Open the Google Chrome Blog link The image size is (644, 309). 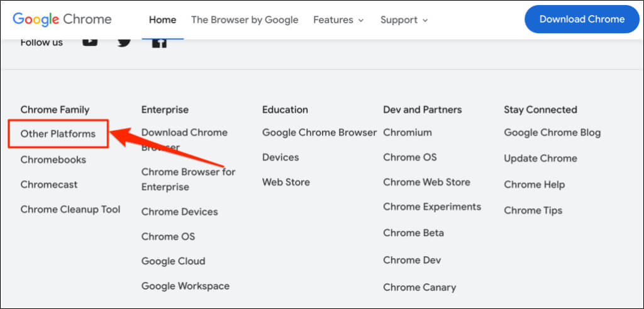click(552, 132)
